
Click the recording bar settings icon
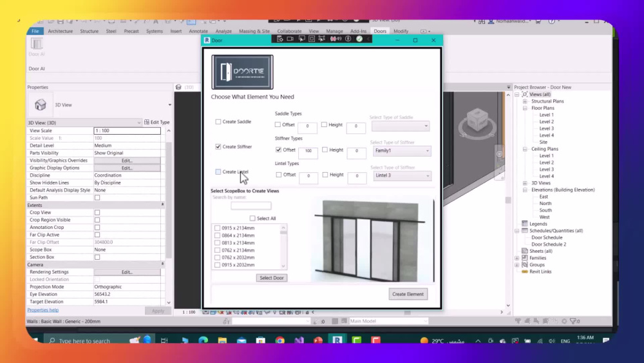(279, 39)
